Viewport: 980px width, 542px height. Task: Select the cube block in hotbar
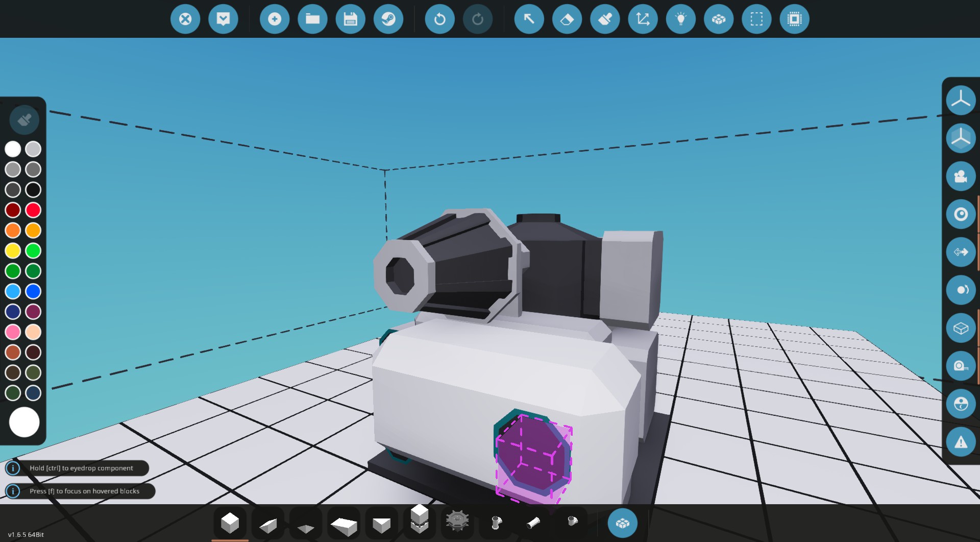pos(230,523)
